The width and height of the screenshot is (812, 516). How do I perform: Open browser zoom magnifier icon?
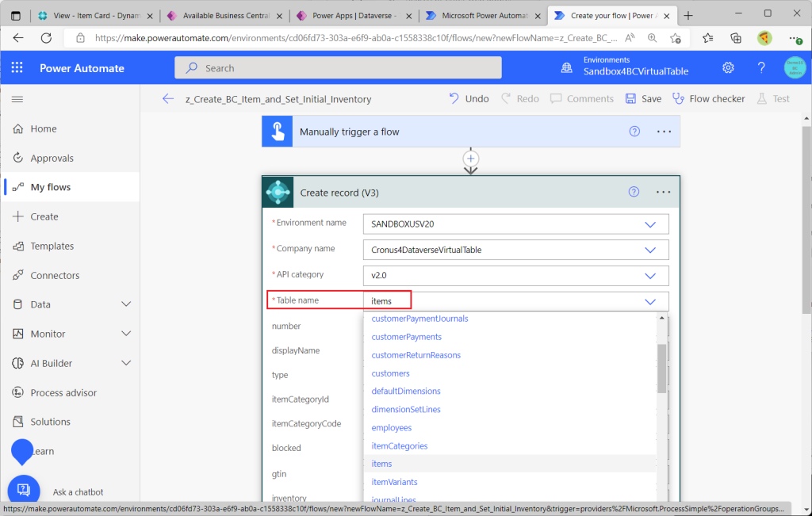[x=652, y=38]
